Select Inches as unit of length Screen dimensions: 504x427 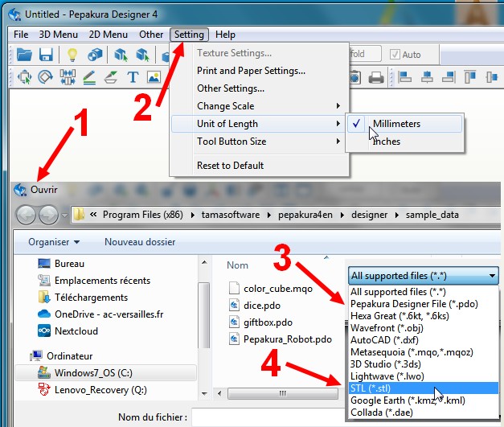pyautogui.click(x=404, y=142)
